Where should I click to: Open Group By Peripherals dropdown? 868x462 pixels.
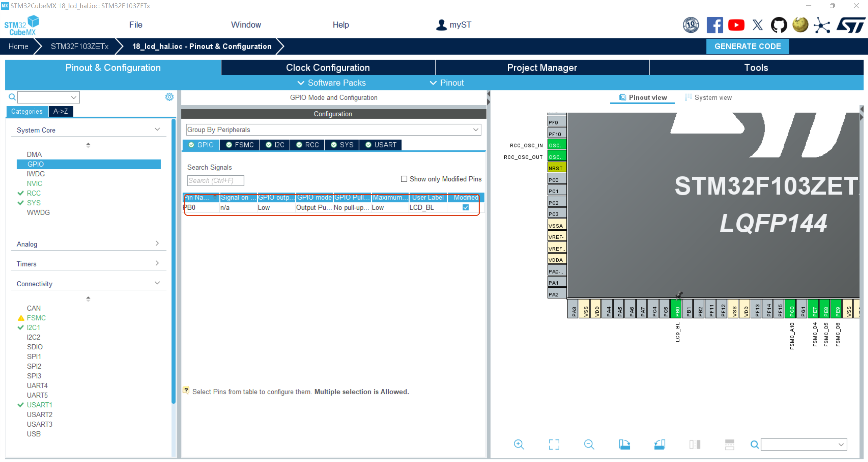point(333,130)
